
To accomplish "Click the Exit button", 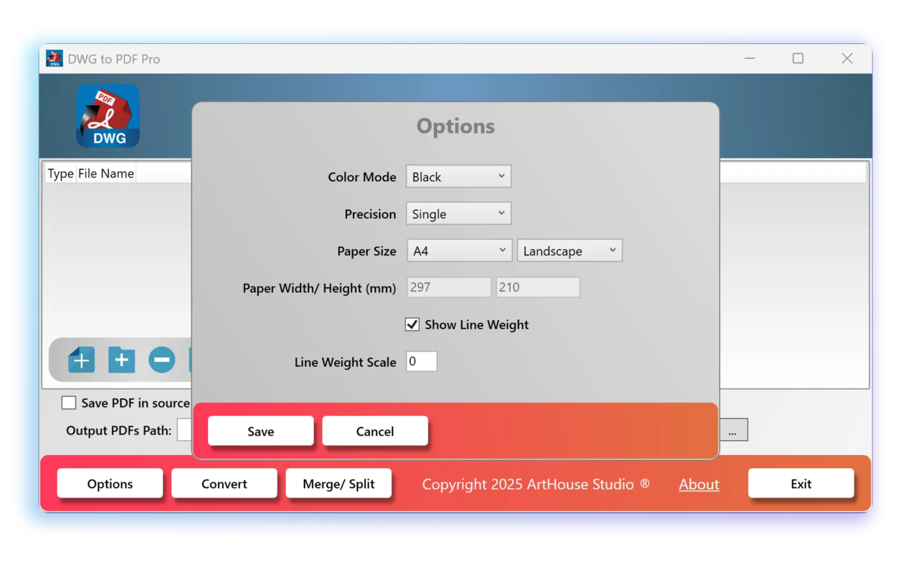I will pos(801,483).
